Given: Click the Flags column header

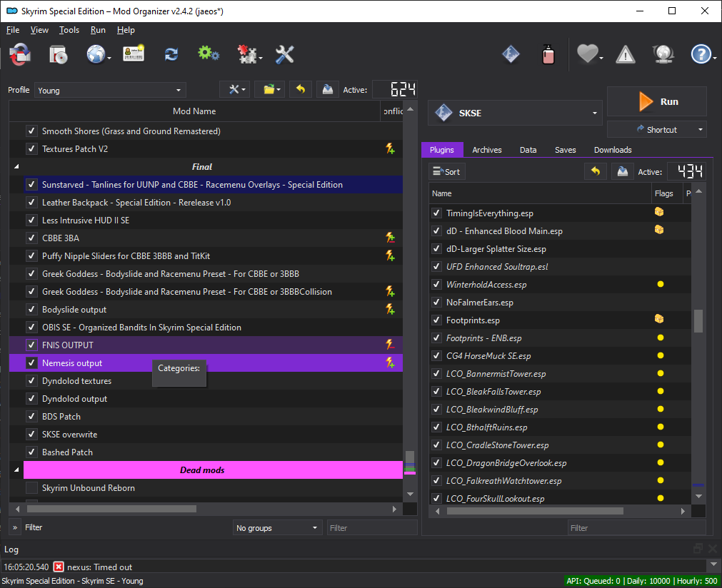Looking at the screenshot, I should coord(666,193).
